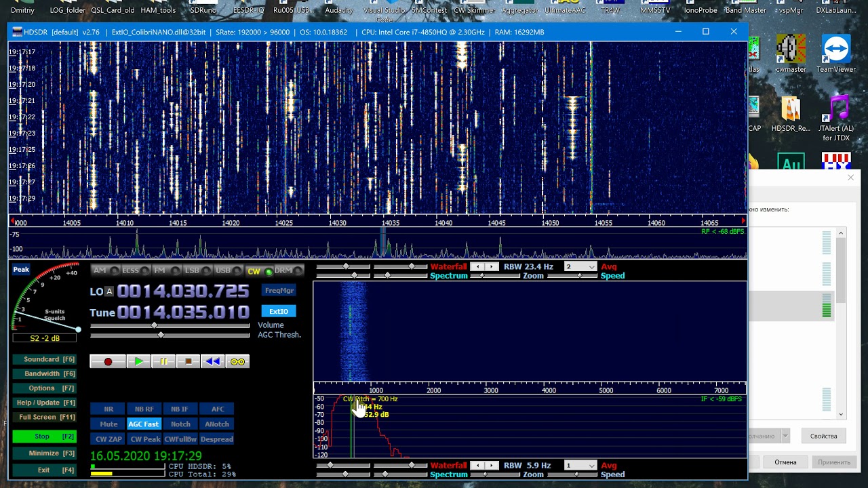The height and width of the screenshot is (488, 868).
Task: Click the Tune frequency display 0014.035.010
Action: tap(183, 312)
